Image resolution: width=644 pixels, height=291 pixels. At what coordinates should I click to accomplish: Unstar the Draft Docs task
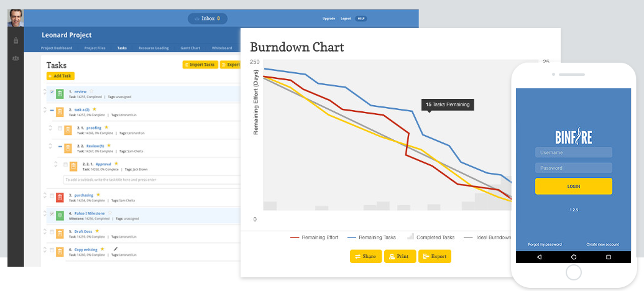[97, 231]
